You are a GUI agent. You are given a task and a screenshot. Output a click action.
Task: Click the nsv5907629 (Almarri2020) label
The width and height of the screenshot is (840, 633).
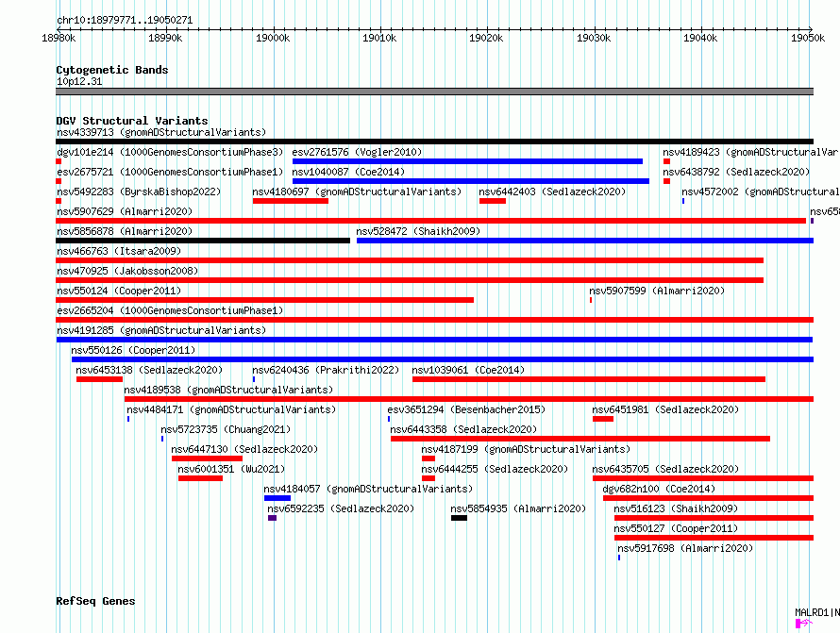click(x=125, y=211)
